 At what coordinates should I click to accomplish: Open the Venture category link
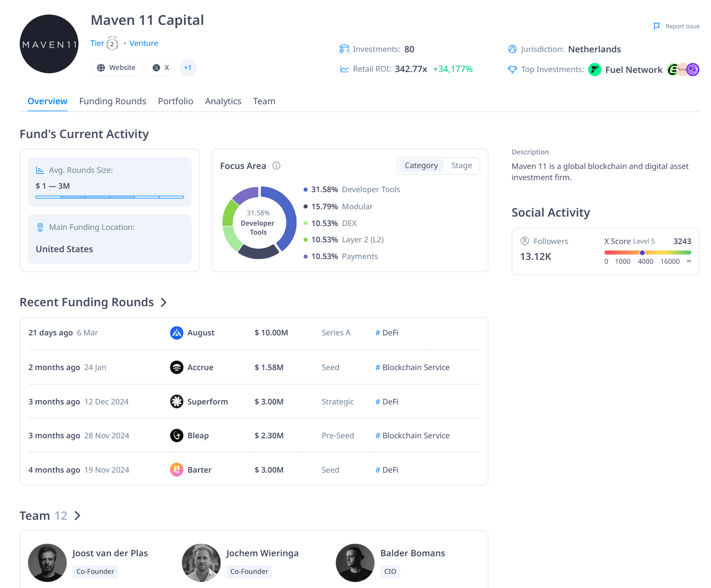pyautogui.click(x=143, y=43)
